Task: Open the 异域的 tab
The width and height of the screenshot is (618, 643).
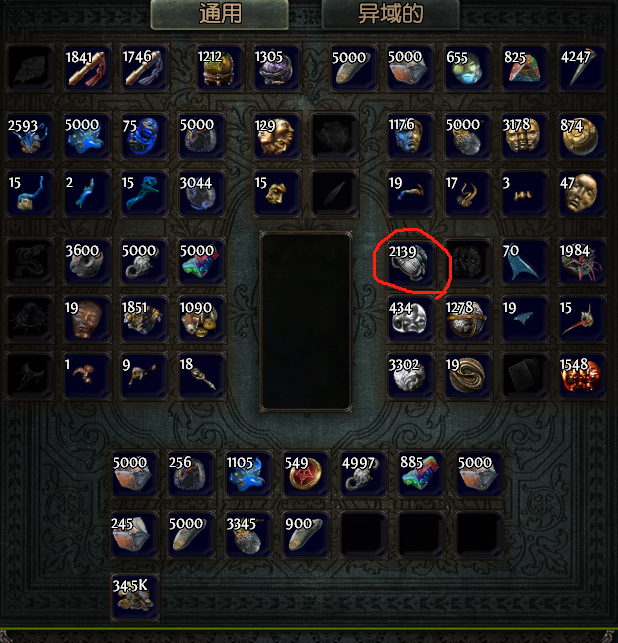Action: (390, 14)
